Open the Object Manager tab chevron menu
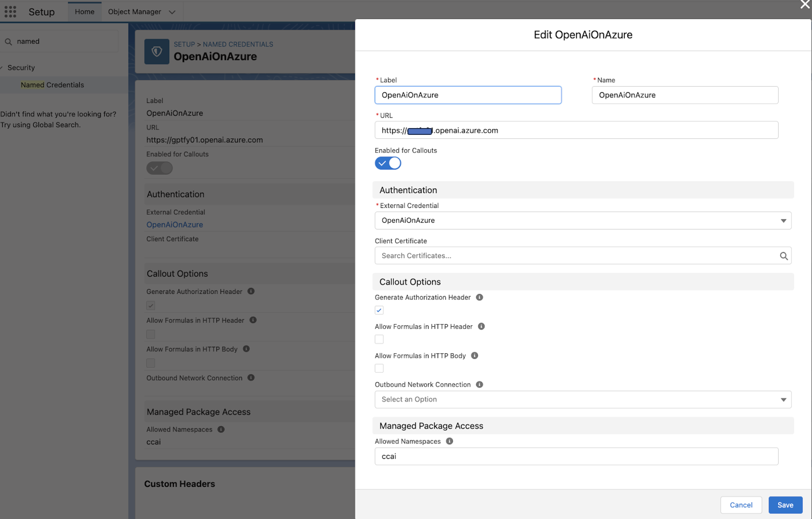 tap(172, 12)
